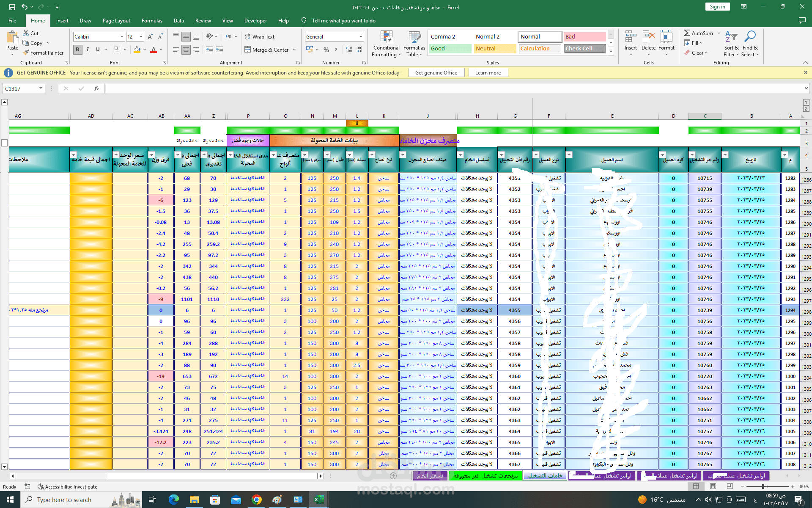Open Chrome from the taskbar

point(256,500)
